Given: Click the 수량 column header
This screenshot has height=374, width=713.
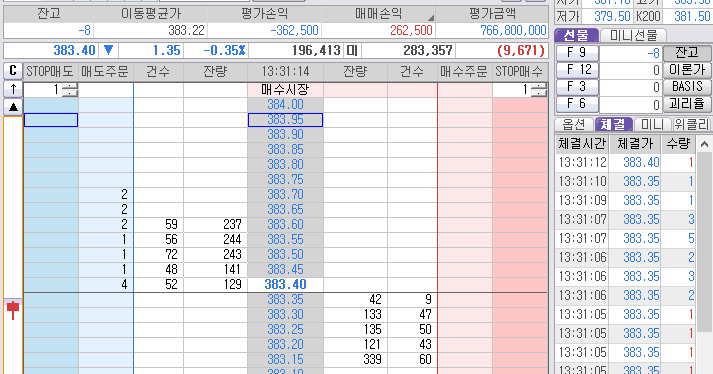Looking at the screenshot, I should pos(678,144).
